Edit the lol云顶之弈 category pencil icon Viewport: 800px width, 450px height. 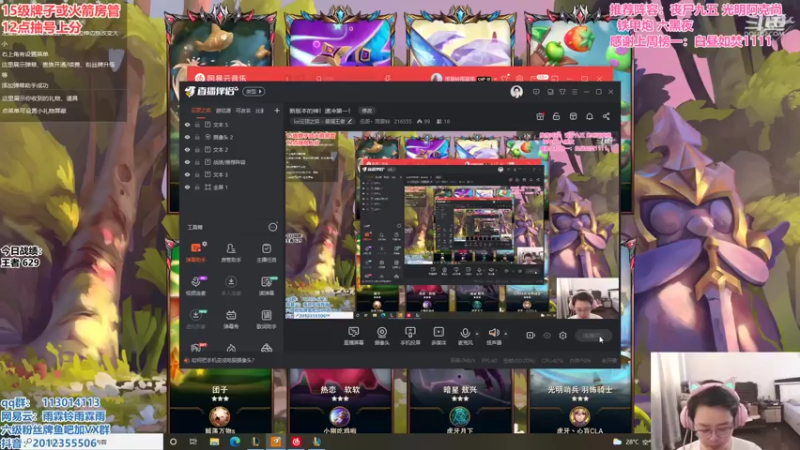[x=349, y=122]
